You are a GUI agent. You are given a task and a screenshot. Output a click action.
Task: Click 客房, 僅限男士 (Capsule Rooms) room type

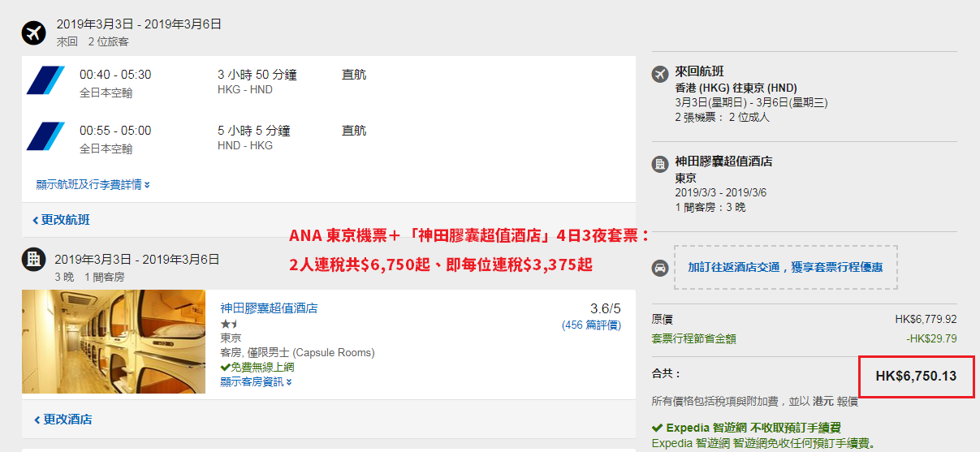coord(297,353)
